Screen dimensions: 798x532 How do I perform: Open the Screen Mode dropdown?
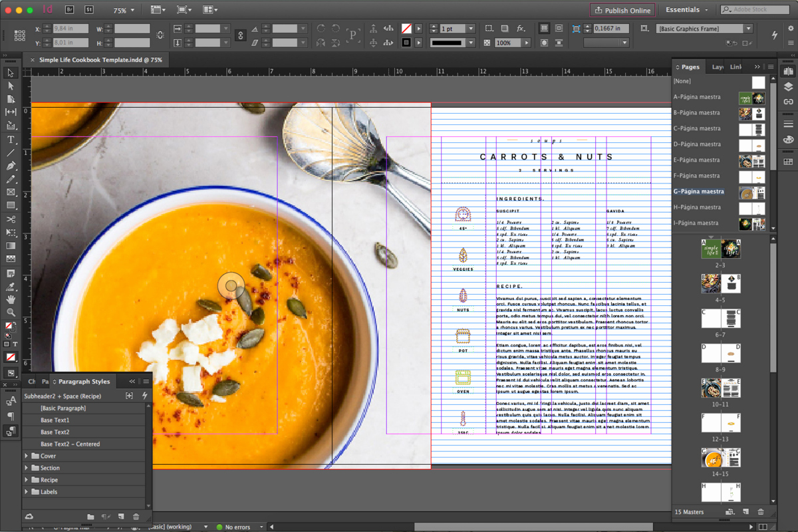pos(184,10)
